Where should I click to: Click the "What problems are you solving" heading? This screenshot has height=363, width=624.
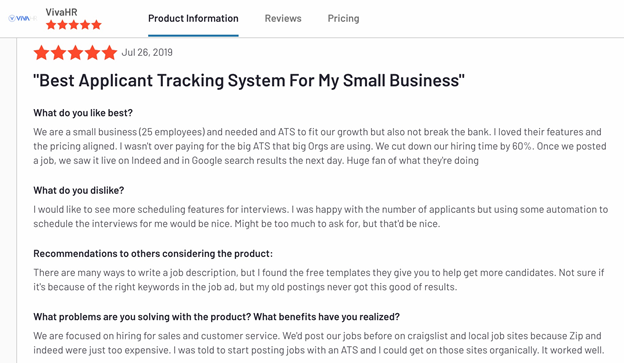pos(216,317)
